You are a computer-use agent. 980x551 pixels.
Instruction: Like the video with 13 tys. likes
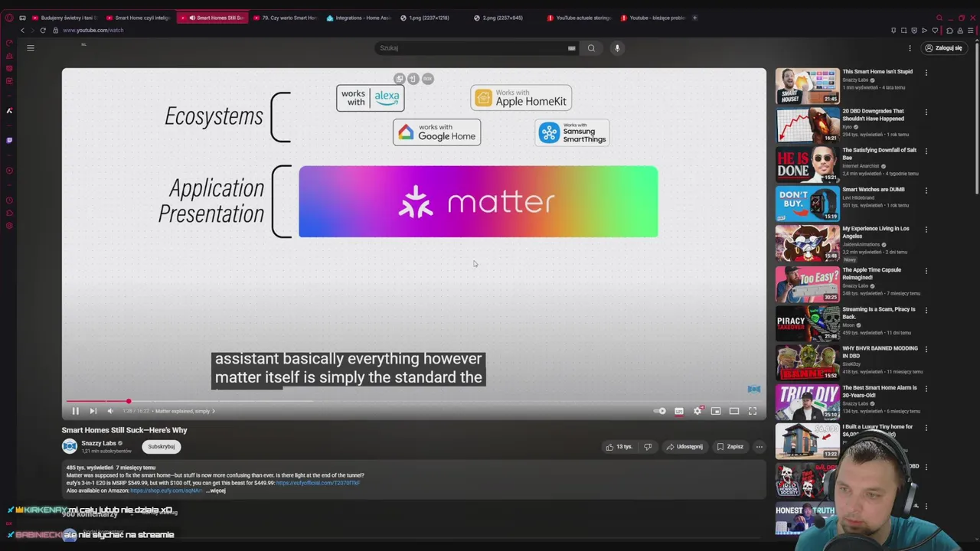pos(619,446)
